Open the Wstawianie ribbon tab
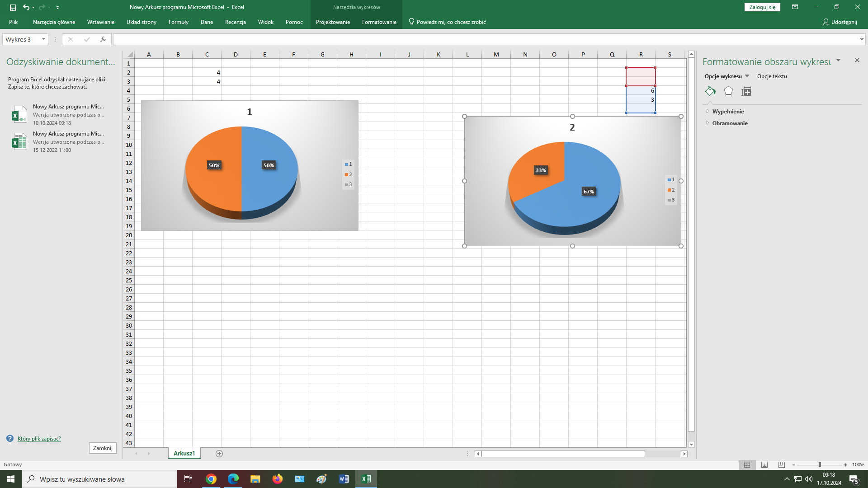 (x=100, y=22)
